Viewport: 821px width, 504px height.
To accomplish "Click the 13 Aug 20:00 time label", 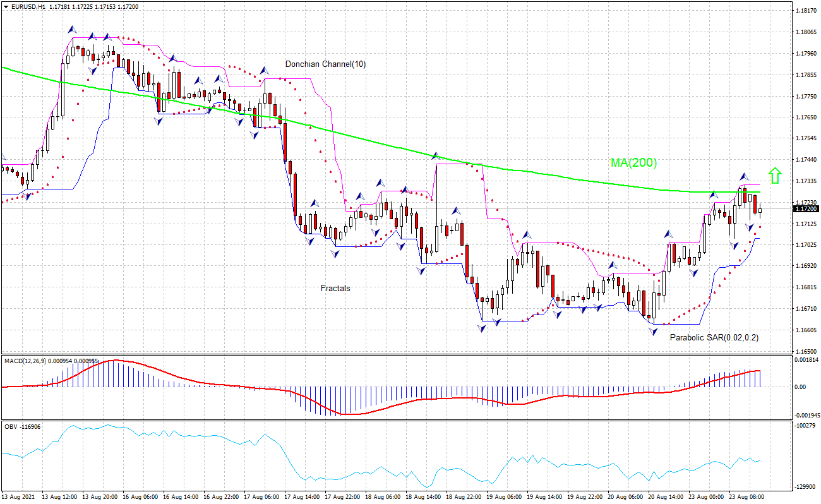I will [100, 497].
